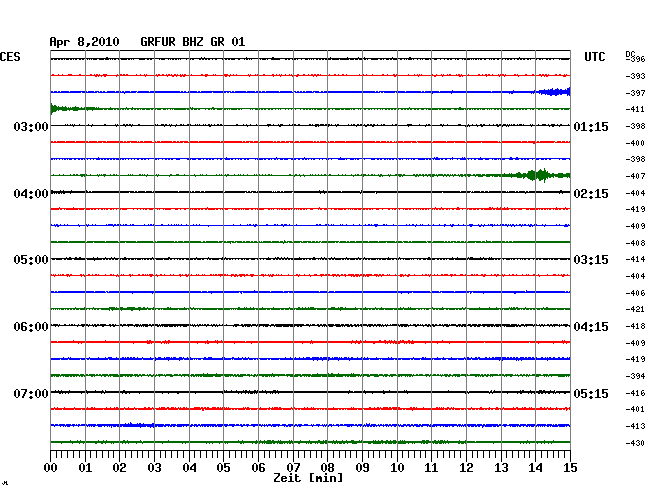Viewport: 650px width, 494px height.
Task: Click the green wave packet near minute 14
Action: [x=538, y=175]
